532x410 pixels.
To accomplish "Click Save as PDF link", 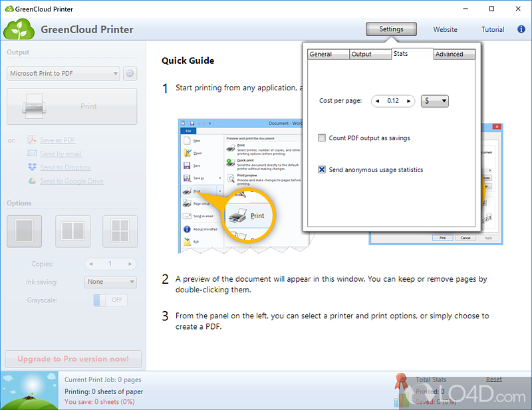I will click(58, 140).
